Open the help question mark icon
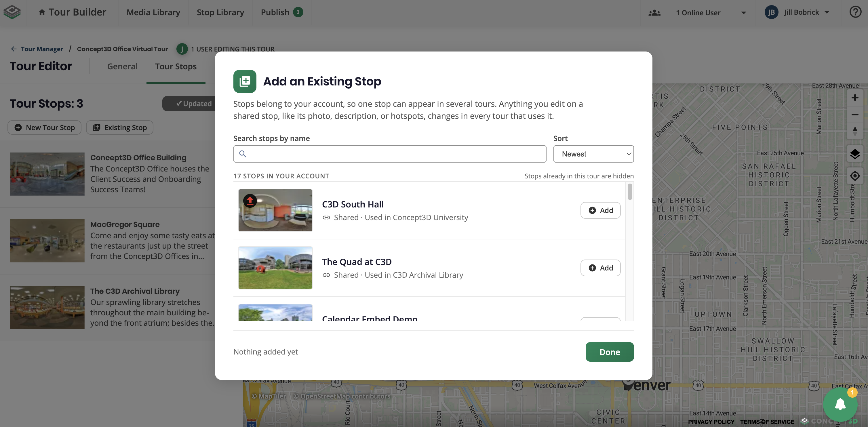This screenshot has height=427, width=868. coord(855,12)
